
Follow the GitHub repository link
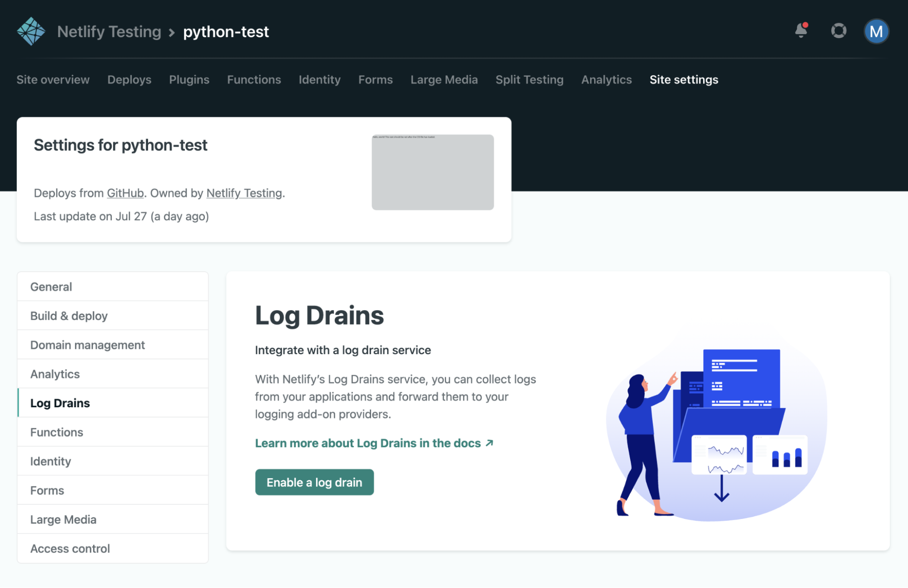coord(125,193)
